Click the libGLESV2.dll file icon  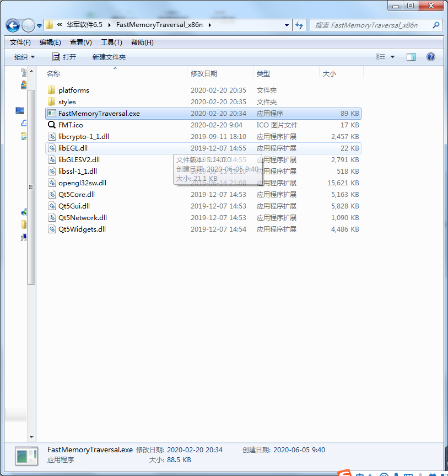[52, 159]
